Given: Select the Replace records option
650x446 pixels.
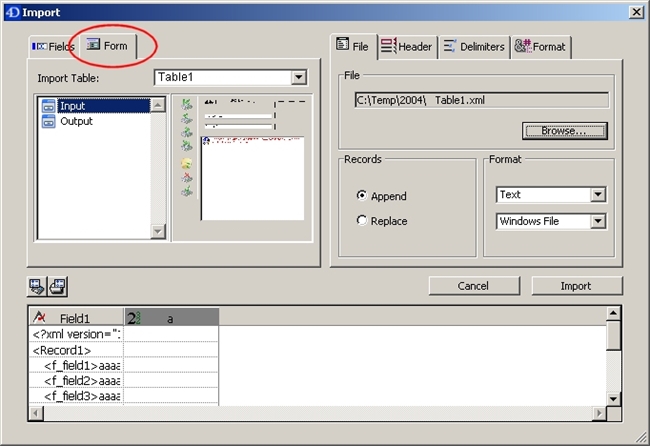Looking at the screenshot, I should [362, 221].
